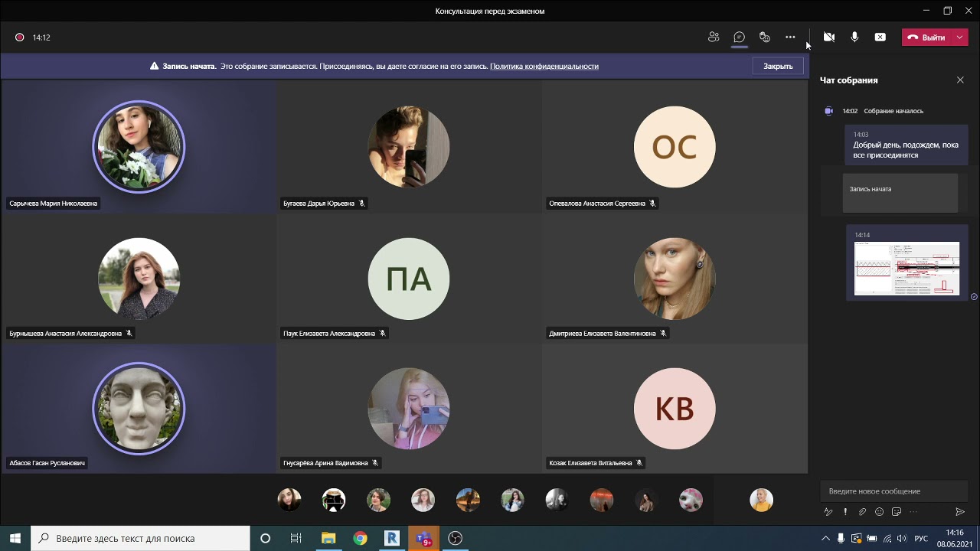Select the КВ avatar of Козак Елизавета
Screen dimensions: 980x551
tap(675, 408)
